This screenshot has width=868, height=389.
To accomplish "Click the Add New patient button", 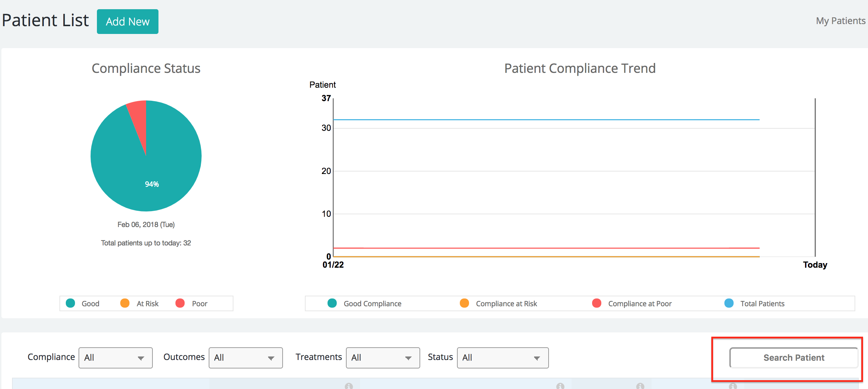I will click(127, 22).
